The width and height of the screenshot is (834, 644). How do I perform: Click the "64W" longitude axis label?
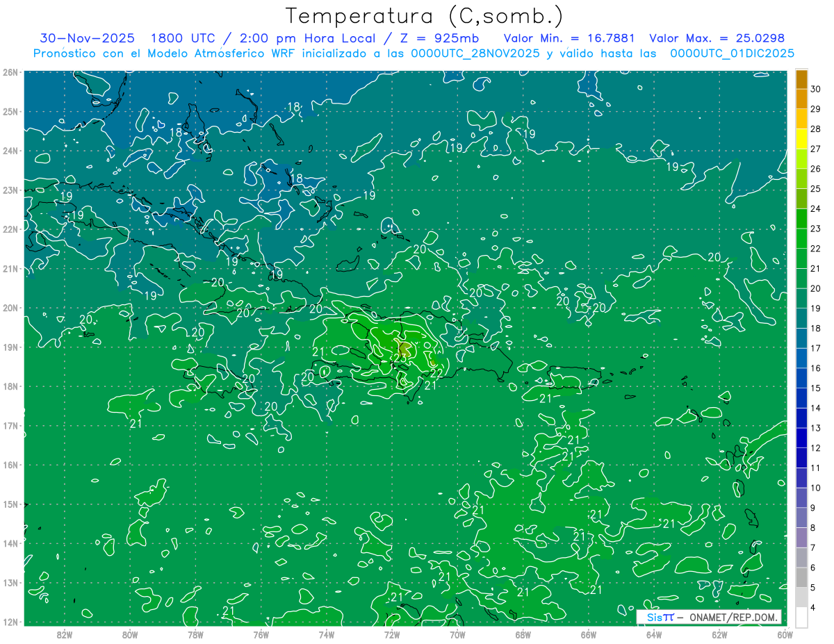[653, 634]
